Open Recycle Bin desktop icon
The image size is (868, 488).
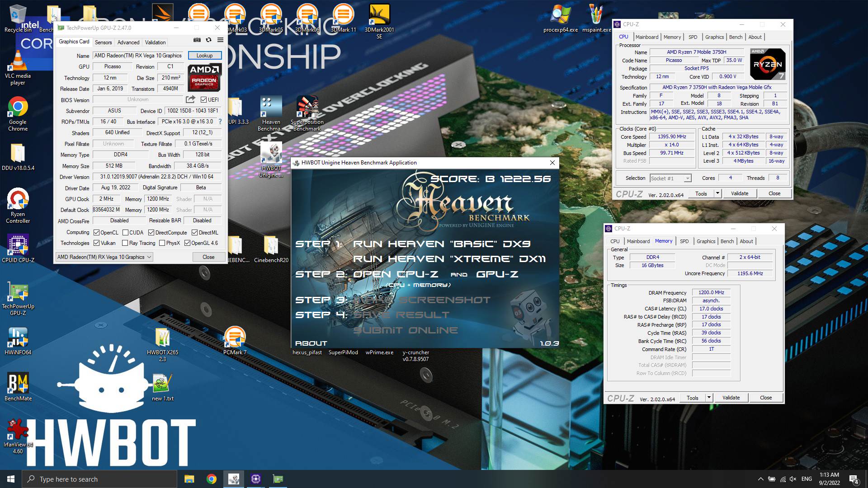point(18,19)
